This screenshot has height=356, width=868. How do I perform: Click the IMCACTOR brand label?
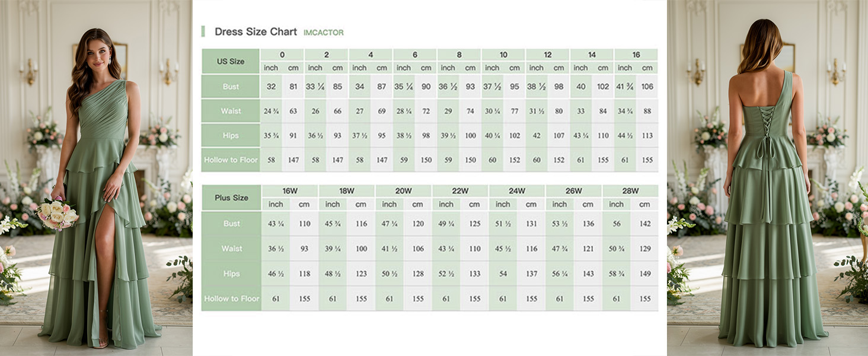click(x=324, y=33)
